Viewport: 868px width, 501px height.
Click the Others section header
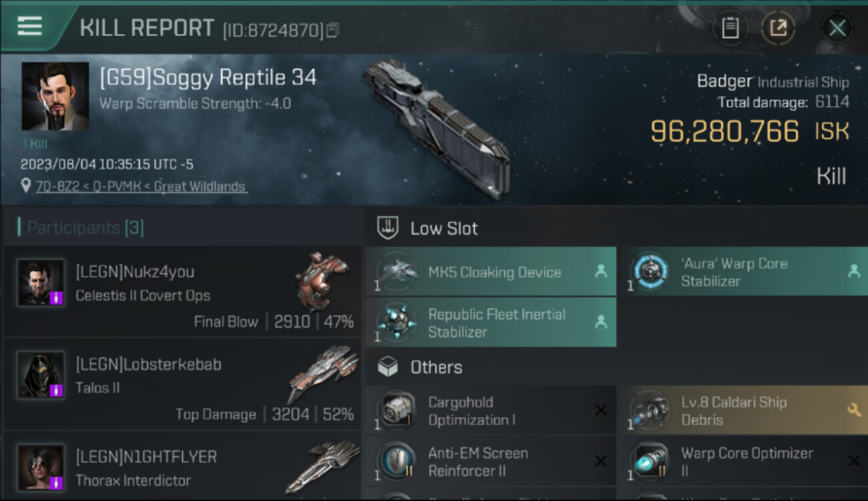click(436, 367)
